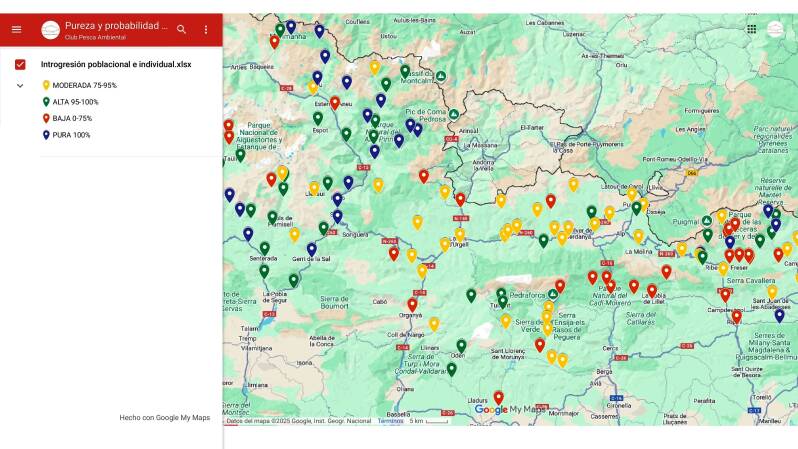
Task: Select the red marker above Campdevànol
Action: click(x=725, y=294)
